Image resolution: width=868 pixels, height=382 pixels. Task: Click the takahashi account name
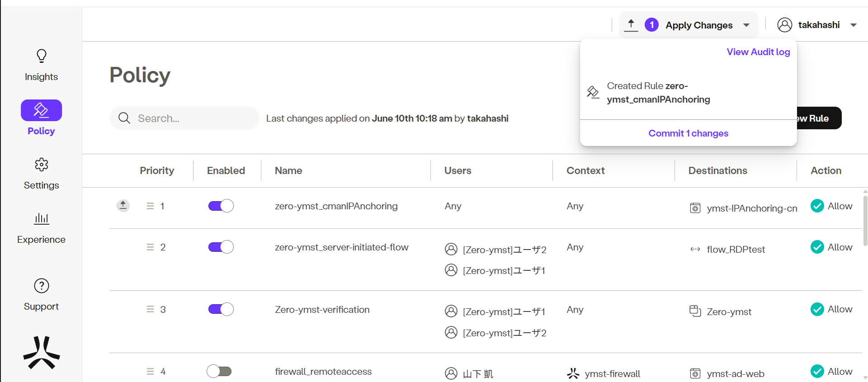click(819, 25)
